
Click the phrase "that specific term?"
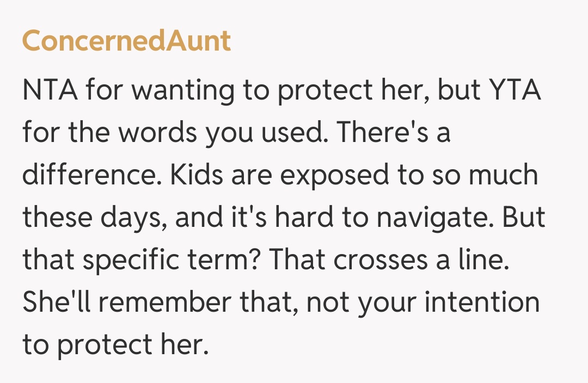tap(140, 260)
